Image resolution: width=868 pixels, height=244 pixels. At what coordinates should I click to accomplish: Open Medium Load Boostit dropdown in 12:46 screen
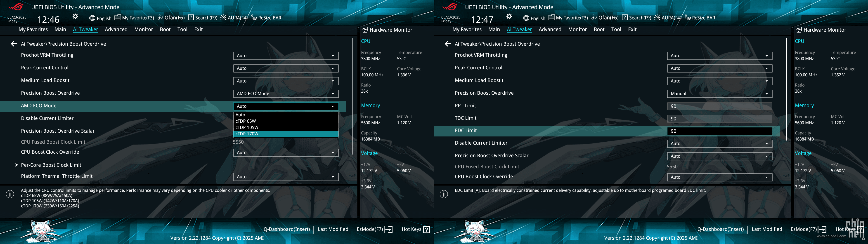[286, 81]
